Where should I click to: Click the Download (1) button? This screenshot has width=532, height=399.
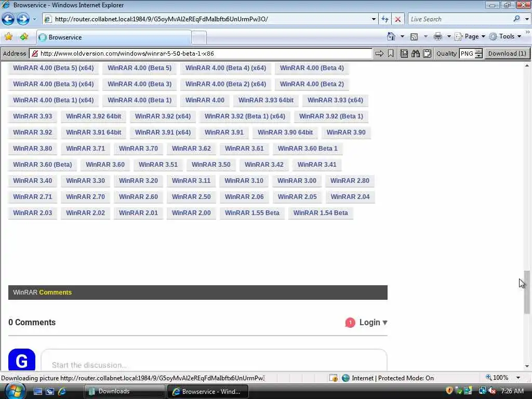[x=507, y=54]
